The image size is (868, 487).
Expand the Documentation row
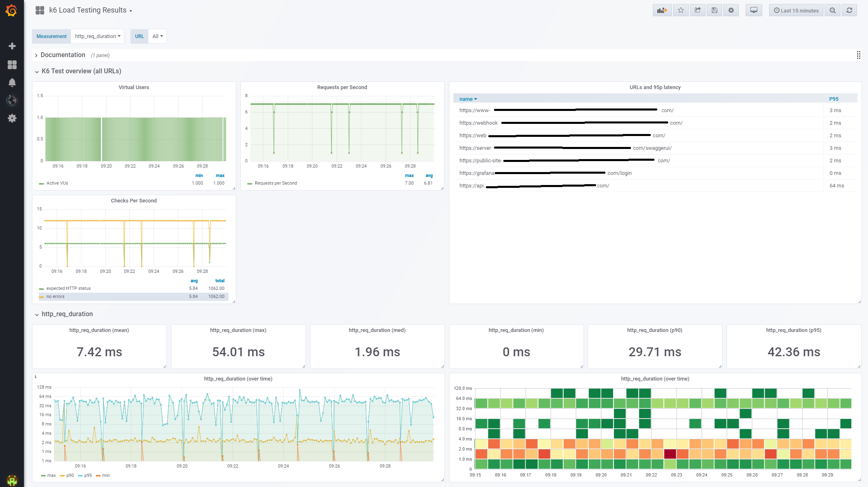click(x=63, y=55)
